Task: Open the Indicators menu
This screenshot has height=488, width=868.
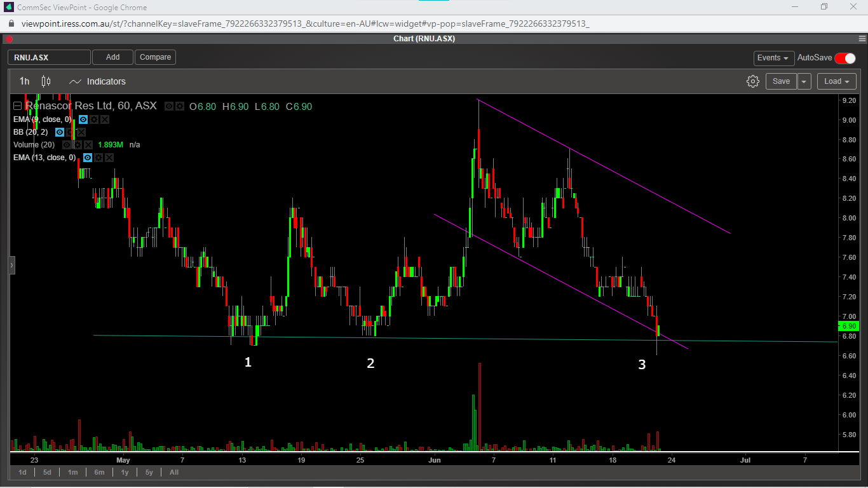Action: [97, 81]
